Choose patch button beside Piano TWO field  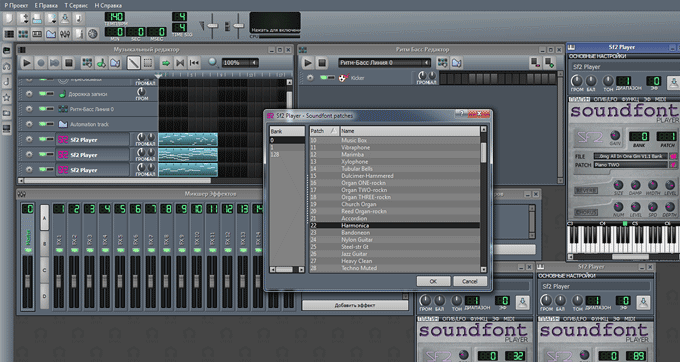click(673, 165)
